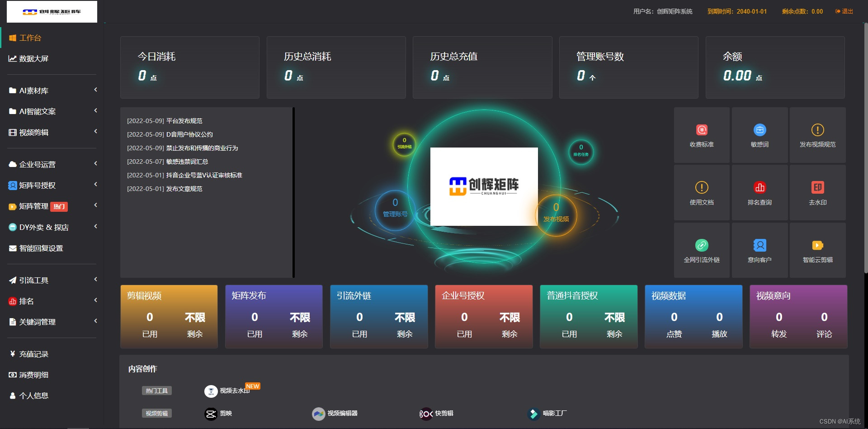Screen dimensions: 868x429
Task: Open the 排名查询 ranking query icon
Action: [x=759, y=187]
